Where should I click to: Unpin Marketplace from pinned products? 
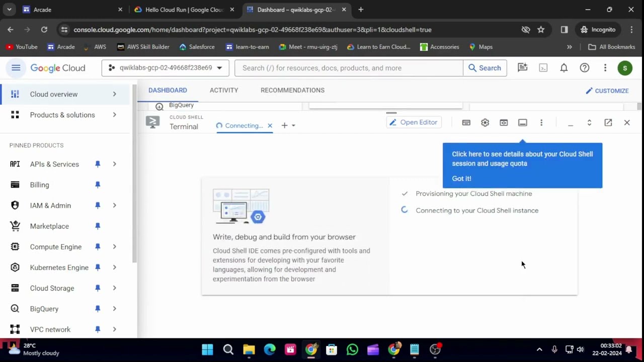click(98, 226)
